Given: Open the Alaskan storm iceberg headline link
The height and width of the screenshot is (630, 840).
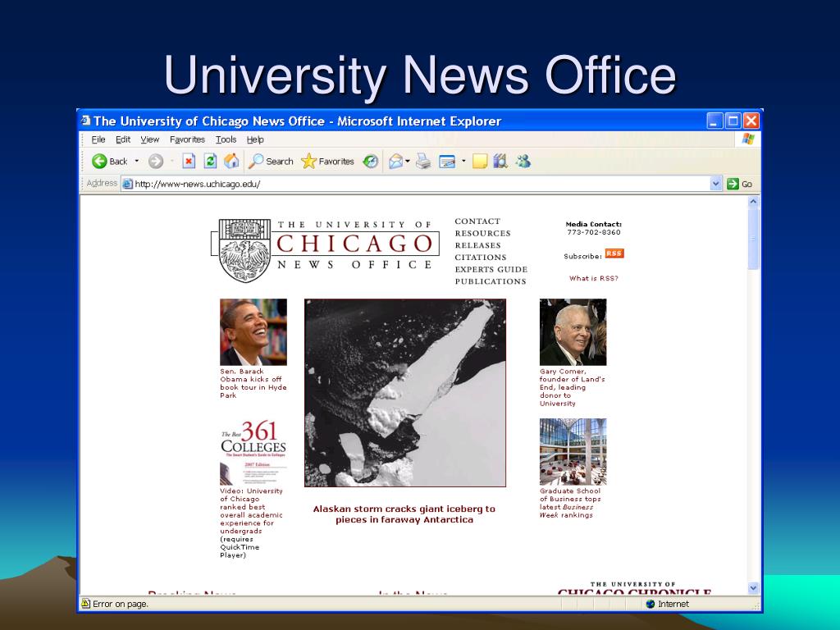Looking at the screenshot, I should click(404, 514).
